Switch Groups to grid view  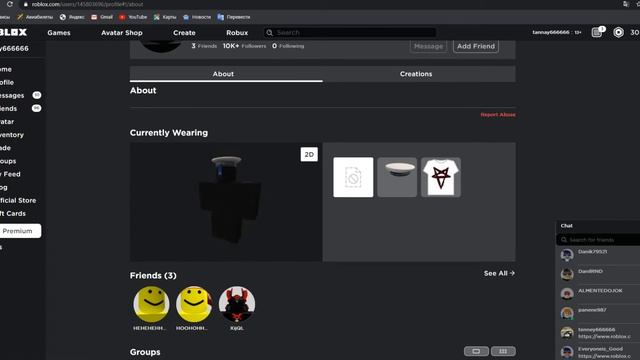pyautogui.click(x=503, y=351)
